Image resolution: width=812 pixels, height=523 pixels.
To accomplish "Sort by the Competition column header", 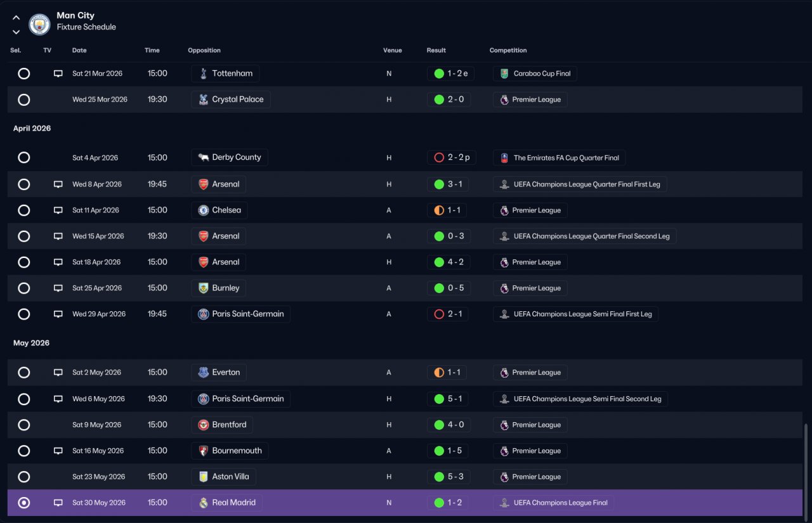I will click(x=508, y=50).
